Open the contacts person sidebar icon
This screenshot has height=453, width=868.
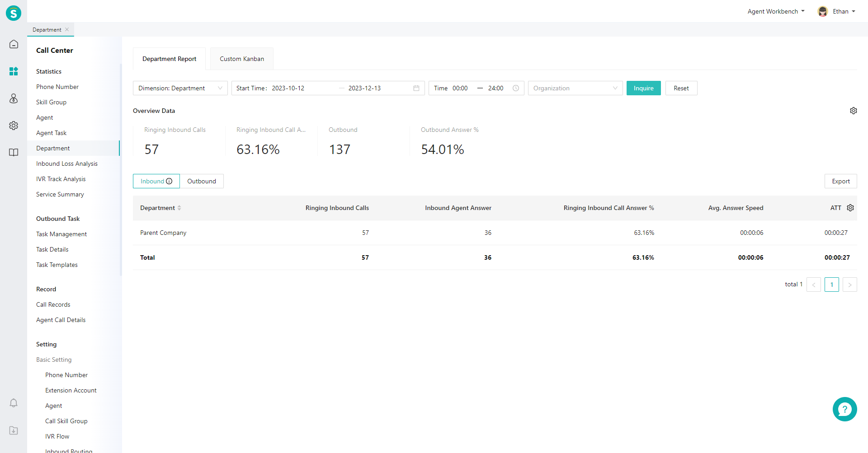(14, 98)
